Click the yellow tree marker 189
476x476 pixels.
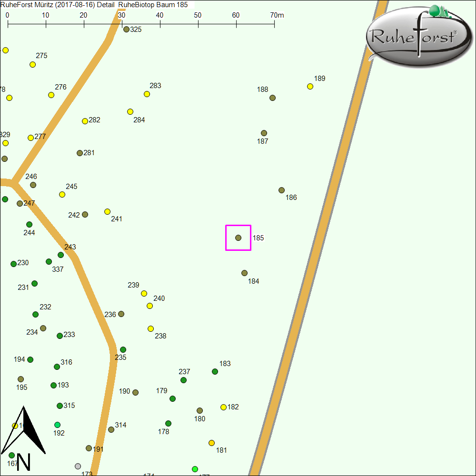click(310, 87)
